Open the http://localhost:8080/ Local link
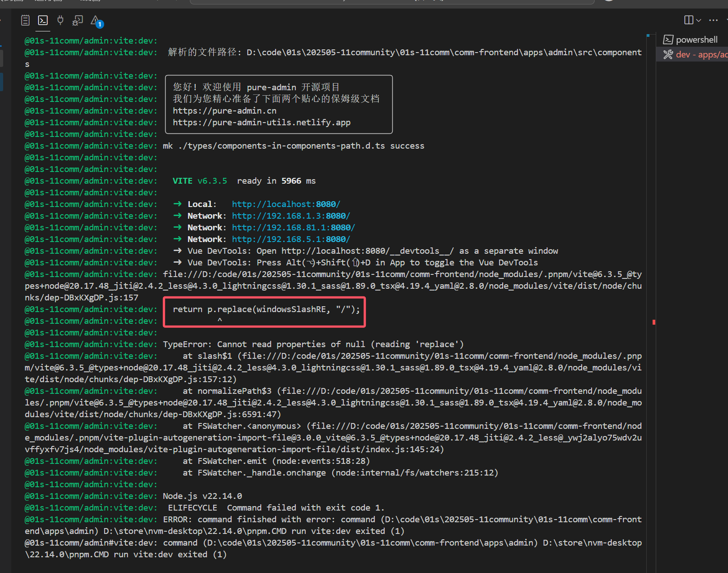This screenshot has height=573, width=728. pos(286,204)
